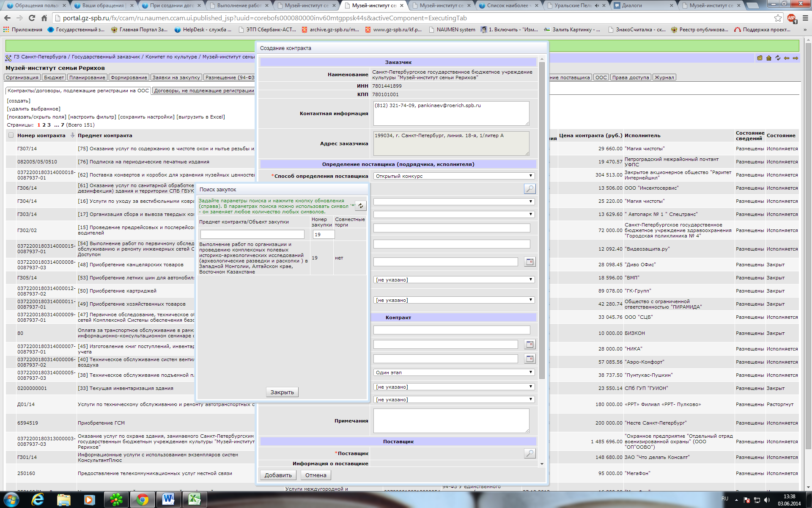
Task: Open the Организация tab
Action: pos(22,77)
